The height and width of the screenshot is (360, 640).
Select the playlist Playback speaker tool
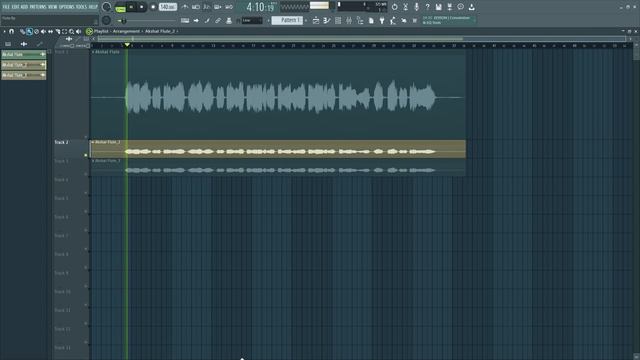point(78,31)
